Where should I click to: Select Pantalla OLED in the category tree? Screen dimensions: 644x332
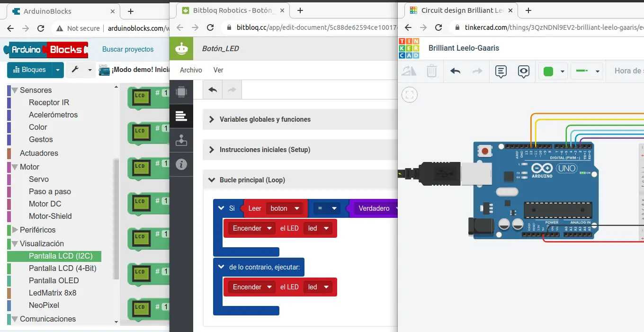point(54,280)
